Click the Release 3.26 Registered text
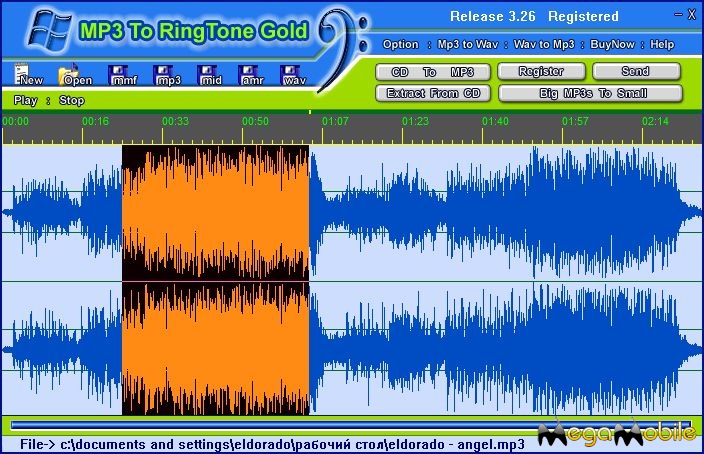This screenshot has height=454, width=704. tap(534, 17)
